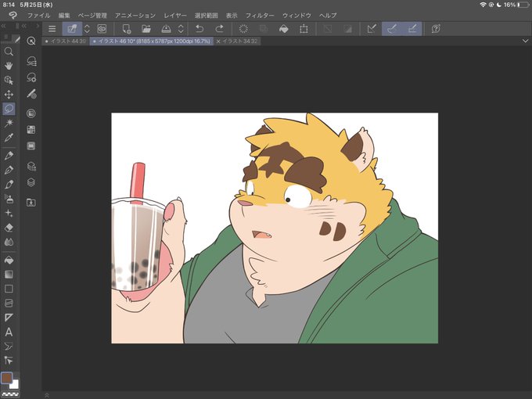This screenshot has width=532, height=399.
Task: Toggle Snap to Grid
Action: point(412,29)
